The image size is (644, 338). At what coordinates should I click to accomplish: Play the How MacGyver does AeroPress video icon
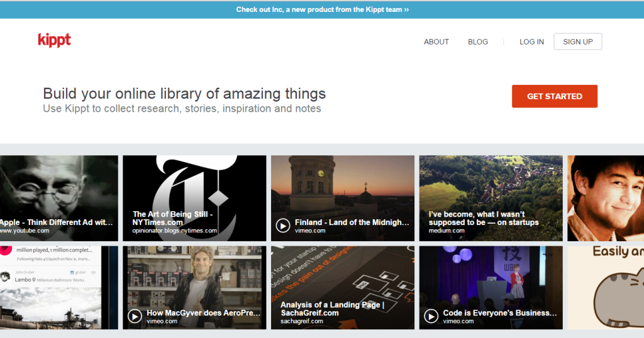135,316
